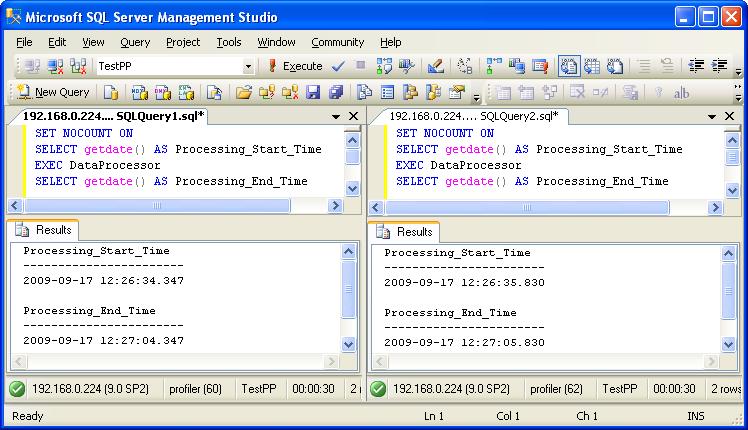This screenshot has height=430, width=748.
Task: Click the Disconnect server icon
Action: [x=55, y=66]
